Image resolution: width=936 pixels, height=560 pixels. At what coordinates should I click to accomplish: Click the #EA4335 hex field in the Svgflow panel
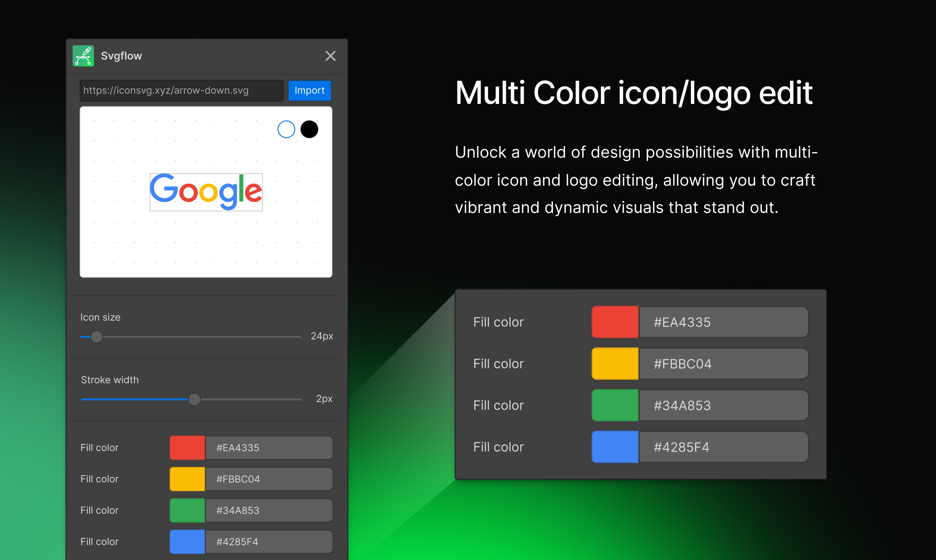(x=269, y=448)
